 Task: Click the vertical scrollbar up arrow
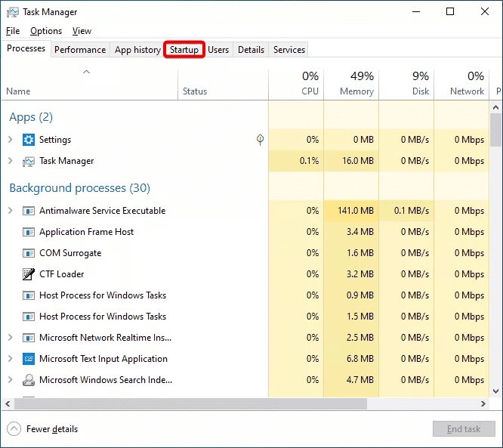click(495, 107)
